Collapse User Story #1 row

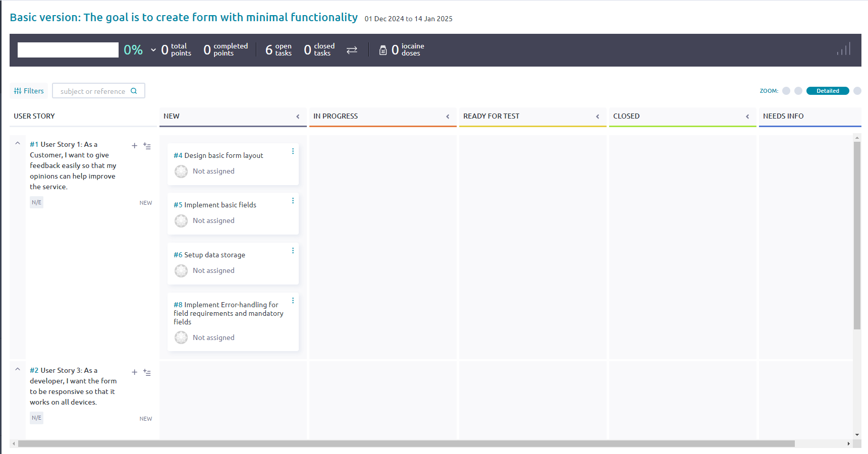click(18, 144)
